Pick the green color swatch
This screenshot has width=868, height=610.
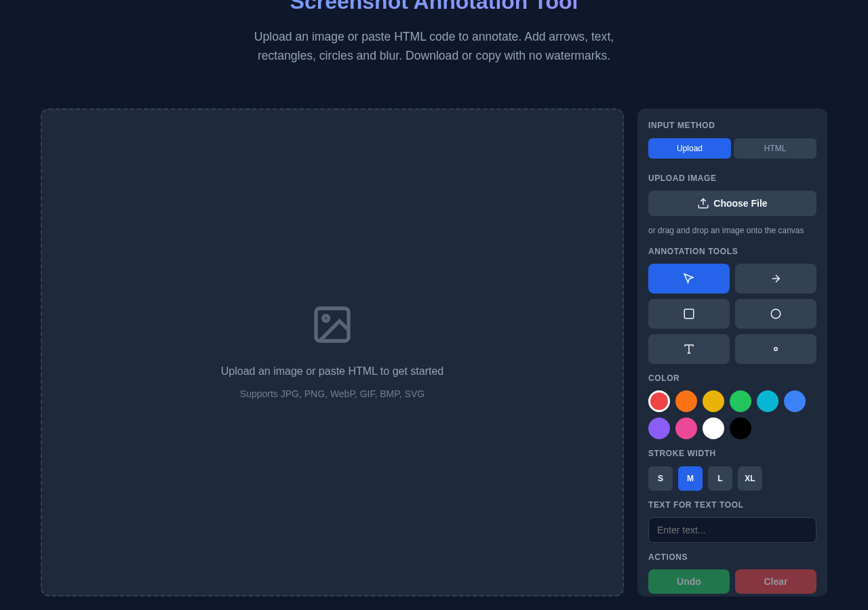741,401
